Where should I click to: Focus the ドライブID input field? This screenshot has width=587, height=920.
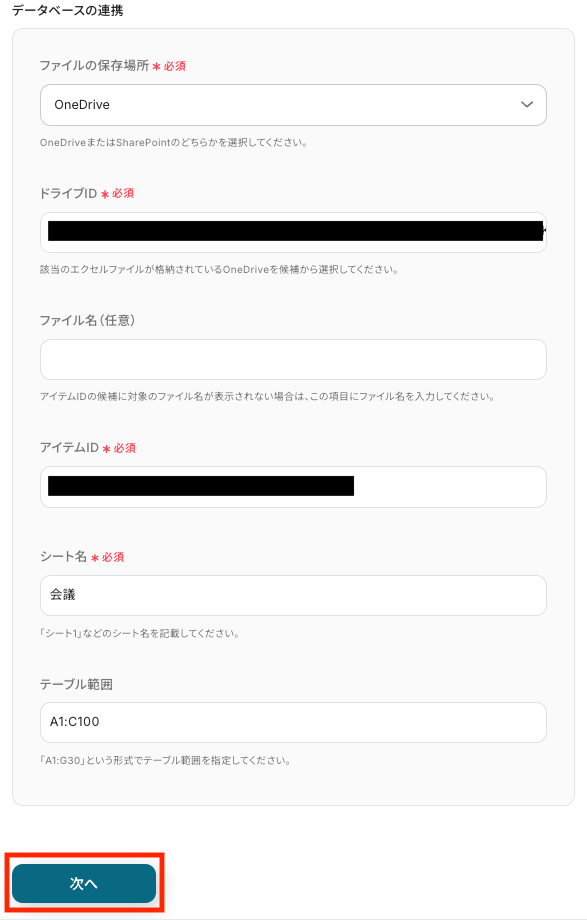pos(293,232)
